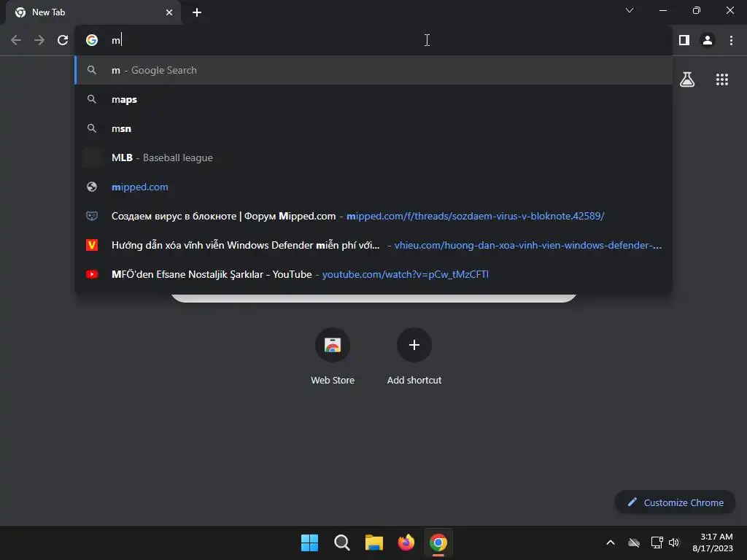Open the Google apps grid
747x560 pixels.
pyautogui.click(x=721, y=79)
